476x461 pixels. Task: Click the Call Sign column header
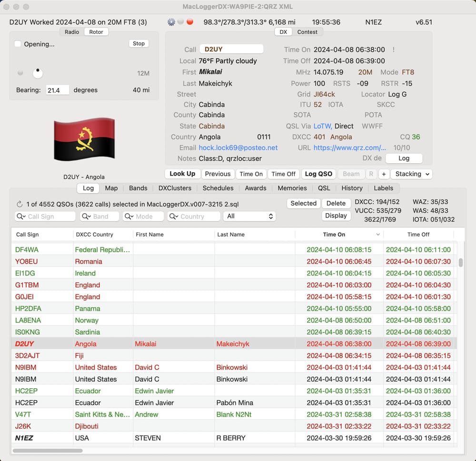point(42,234)
